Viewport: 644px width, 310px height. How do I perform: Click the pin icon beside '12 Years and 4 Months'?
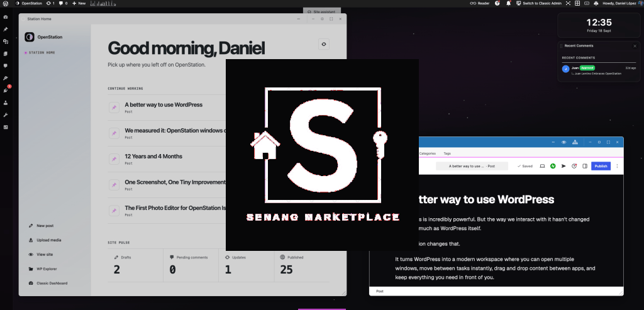(x=114, y=159)
